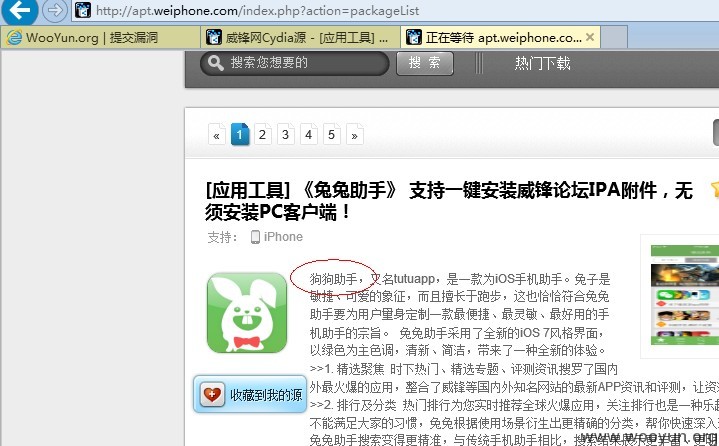Click the 收藏到我的源 favorite button
719x446 pixels.
250,394
